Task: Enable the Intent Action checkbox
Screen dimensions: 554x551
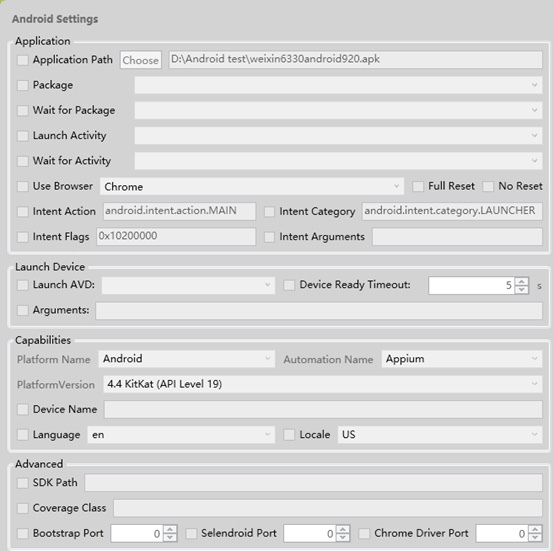Action: click(23, 212)
